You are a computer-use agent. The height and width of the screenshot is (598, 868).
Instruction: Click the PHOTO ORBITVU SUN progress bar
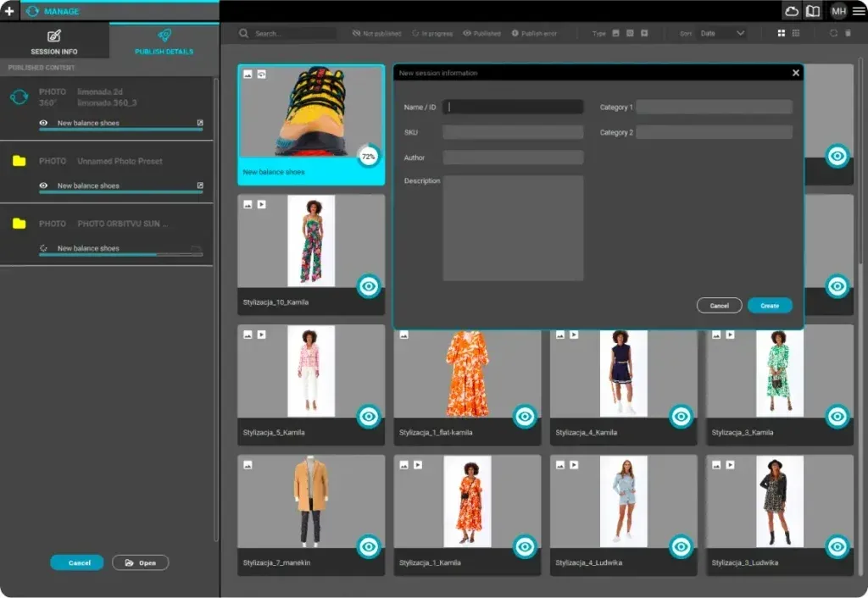point(120,254)
